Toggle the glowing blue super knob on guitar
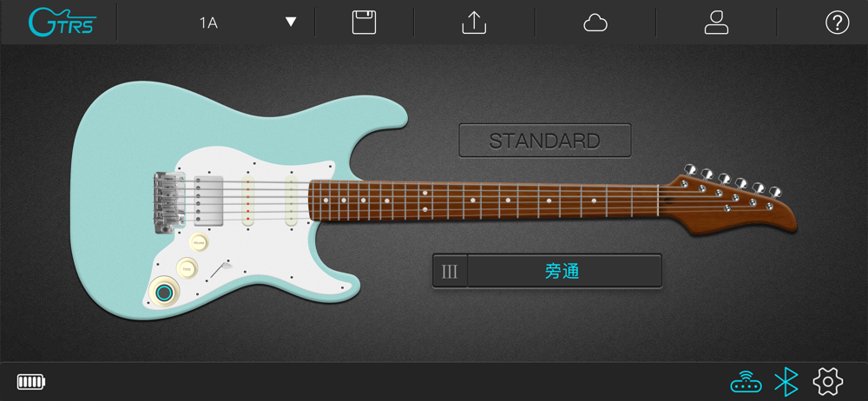The width and height of the screenshot is (868, 401). pos(164,293)
